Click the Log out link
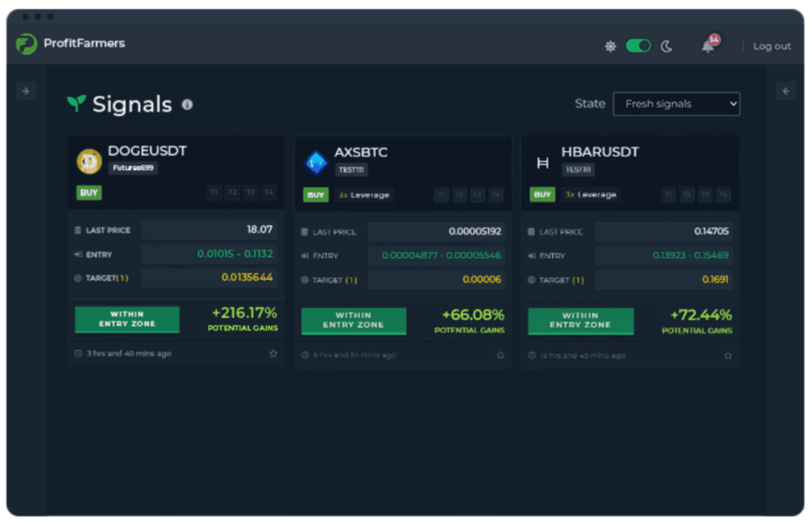This screenshot has height=524, width=812. coord(772,47)
